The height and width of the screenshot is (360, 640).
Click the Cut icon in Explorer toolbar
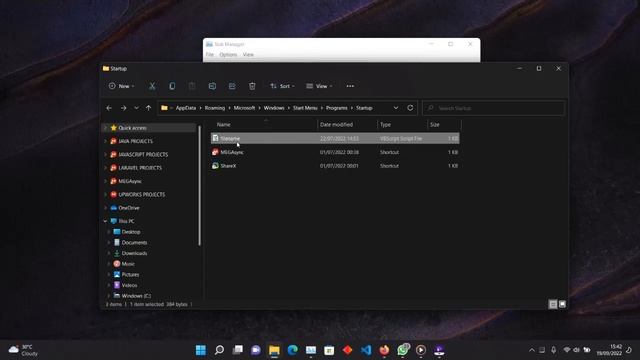152,86
